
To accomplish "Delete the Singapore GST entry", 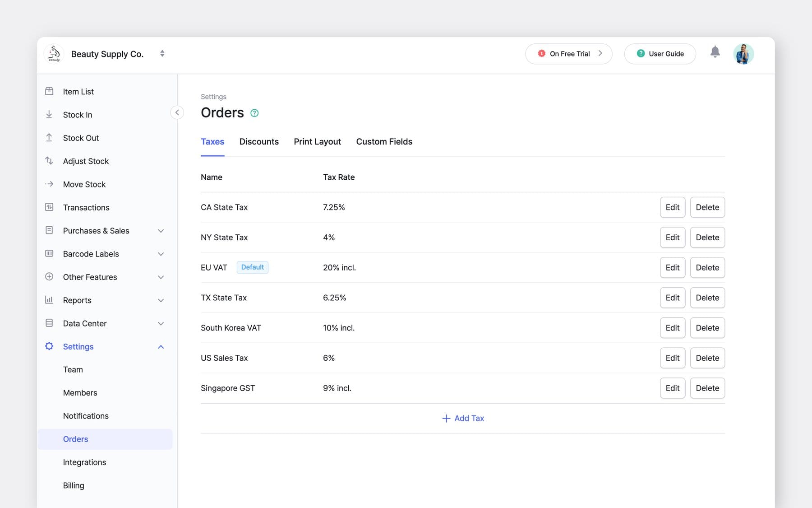I will pyautogui.click(x=707, y=388).
